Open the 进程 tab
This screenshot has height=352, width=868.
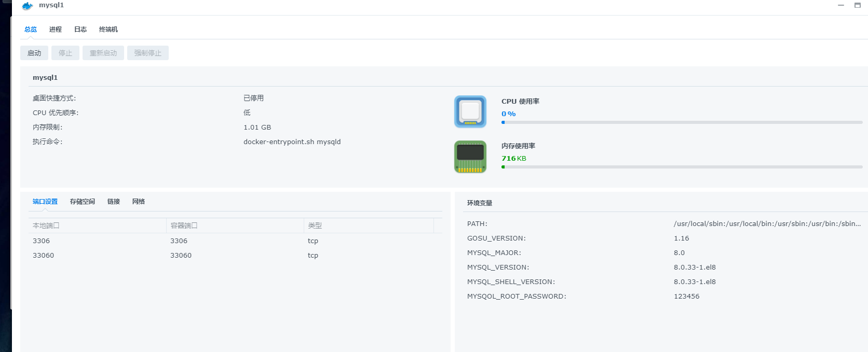[x=56, y=30]
